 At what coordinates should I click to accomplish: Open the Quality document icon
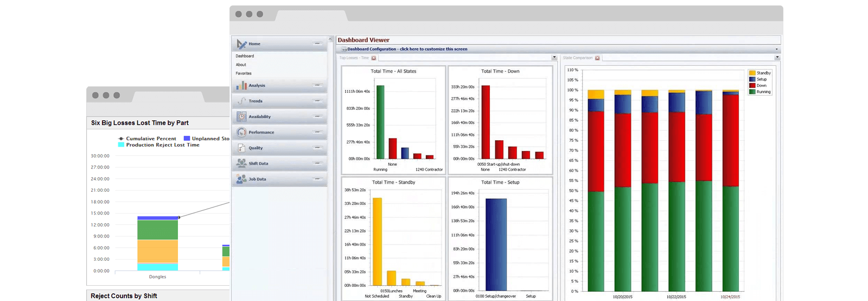pyautogui.click(x=241, y=148)
